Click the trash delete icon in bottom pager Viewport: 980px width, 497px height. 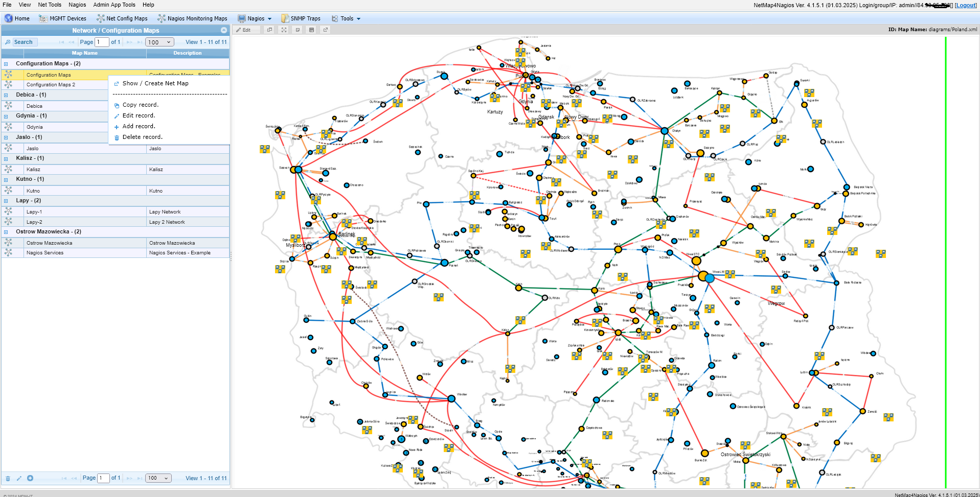pyautogui.click(x=8, y=479)
